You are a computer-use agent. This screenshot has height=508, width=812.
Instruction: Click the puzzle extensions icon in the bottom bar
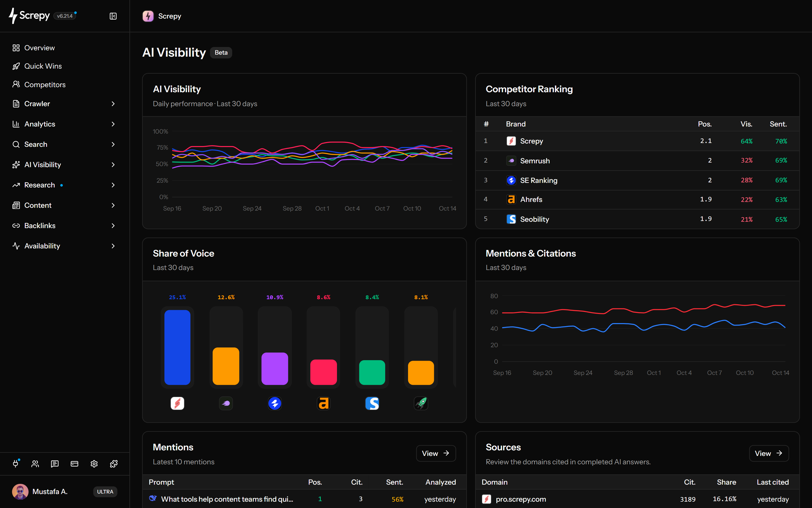click(x=114, y=464)
